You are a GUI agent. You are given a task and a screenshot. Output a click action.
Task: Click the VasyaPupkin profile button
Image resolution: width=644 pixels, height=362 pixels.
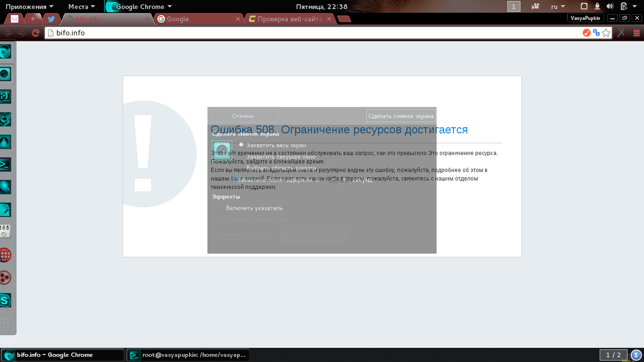pos(586,18)
